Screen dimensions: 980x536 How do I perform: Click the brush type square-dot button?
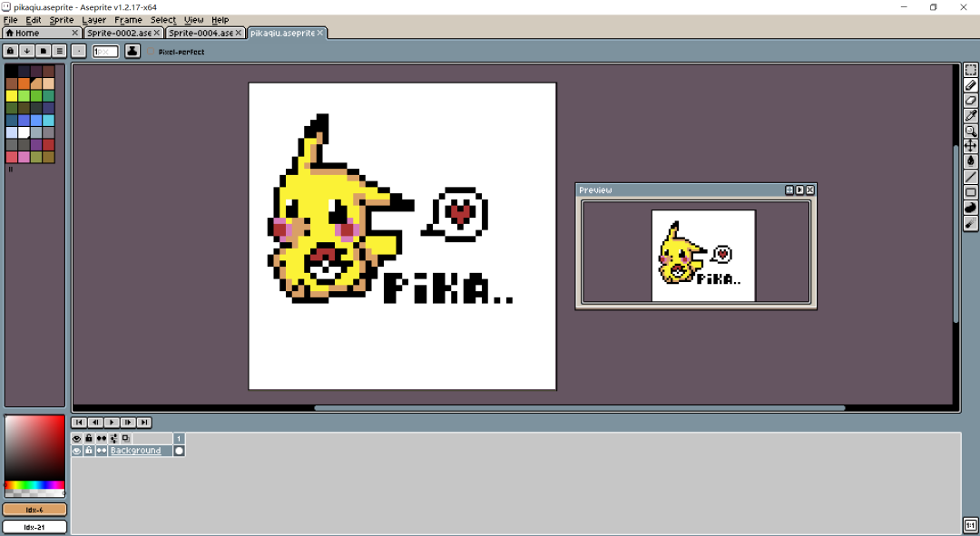pos(79,51)
